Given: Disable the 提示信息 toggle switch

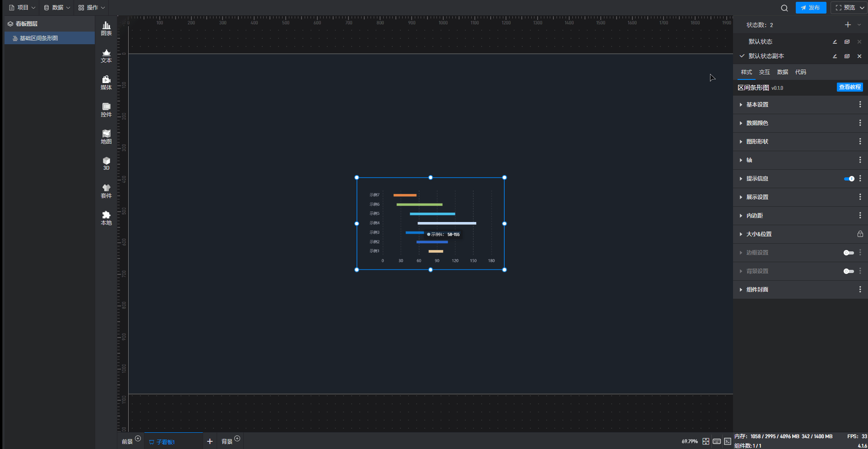Looking at the screenshot, I should click(x=849, y=179).
